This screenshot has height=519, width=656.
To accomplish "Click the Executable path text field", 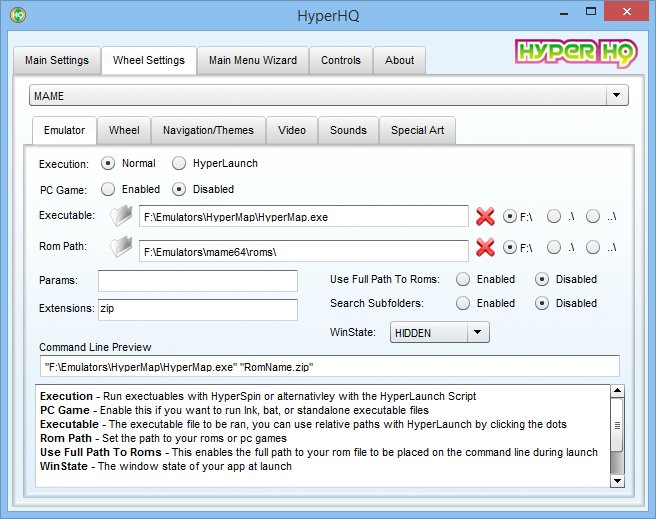I will point(304,216).
